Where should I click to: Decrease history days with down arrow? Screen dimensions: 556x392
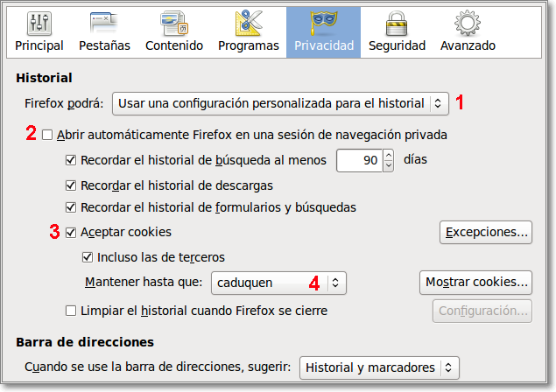(x=388, y=166)
